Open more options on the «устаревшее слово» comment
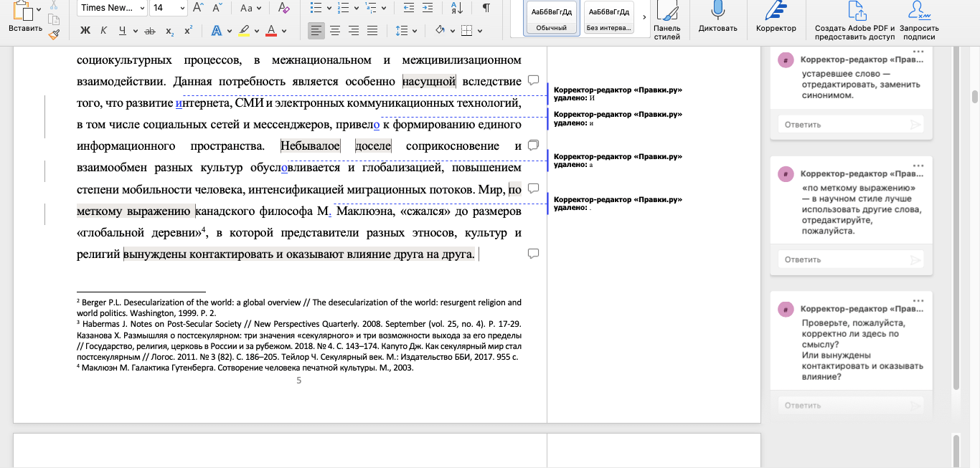This screenshot has width=980, height=468. 918,52
